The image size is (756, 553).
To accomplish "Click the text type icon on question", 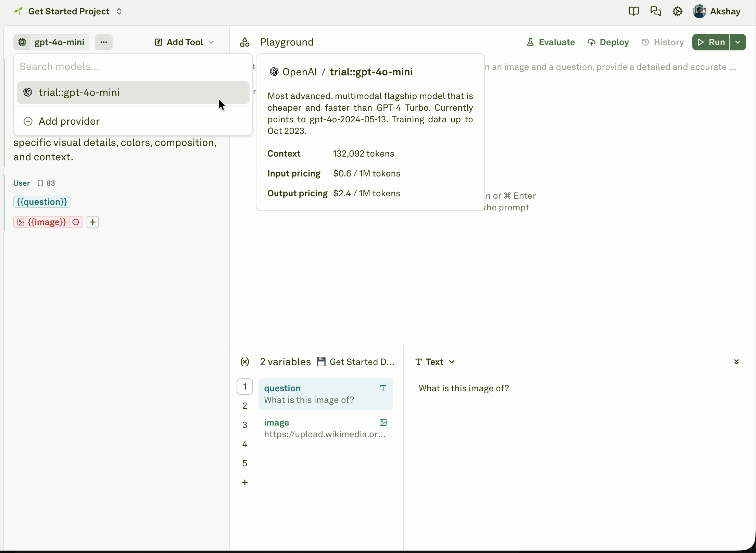I will pos(383,388).
